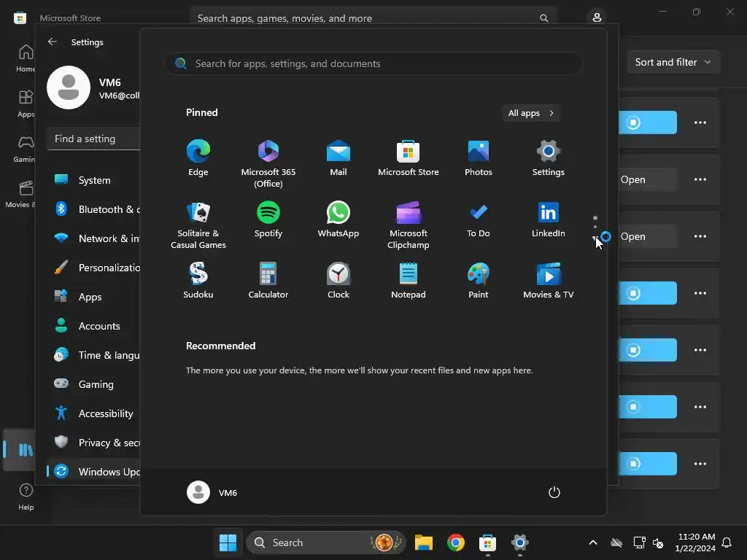Launch the Clock app

[338, 281]
